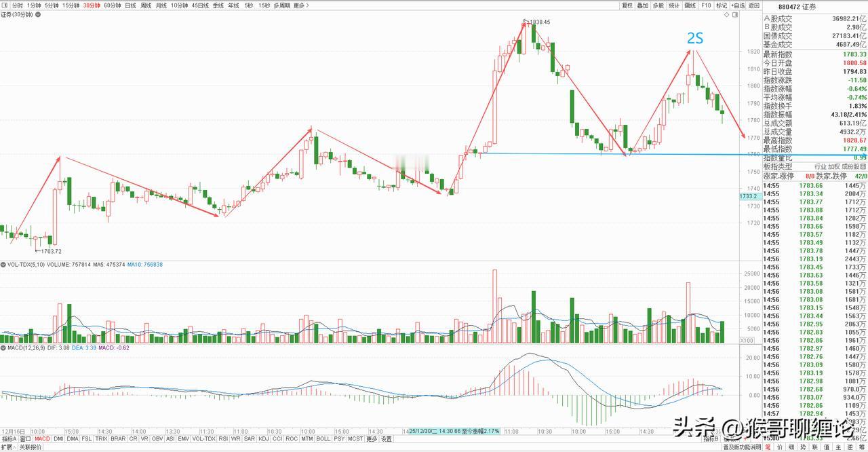Select the RSI indicator
This screenshot has height=452, width=868.
pos(223,438)
